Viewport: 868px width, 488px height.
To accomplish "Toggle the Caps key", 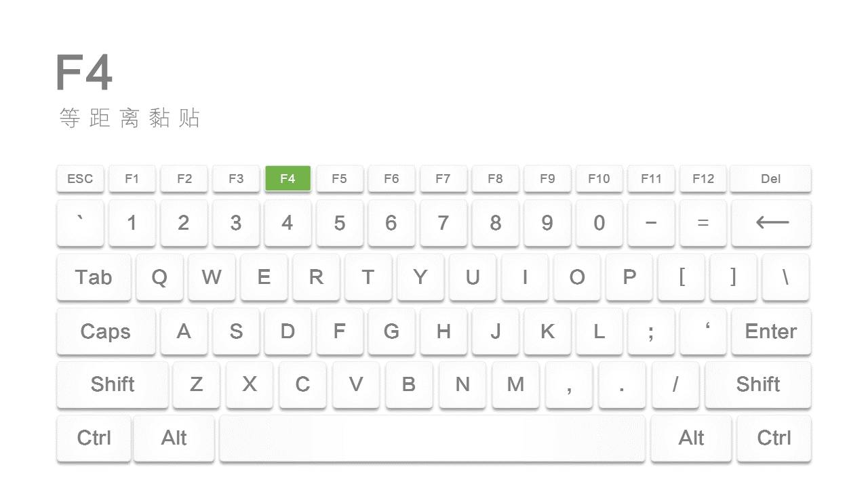I will [x=106, y=331].
